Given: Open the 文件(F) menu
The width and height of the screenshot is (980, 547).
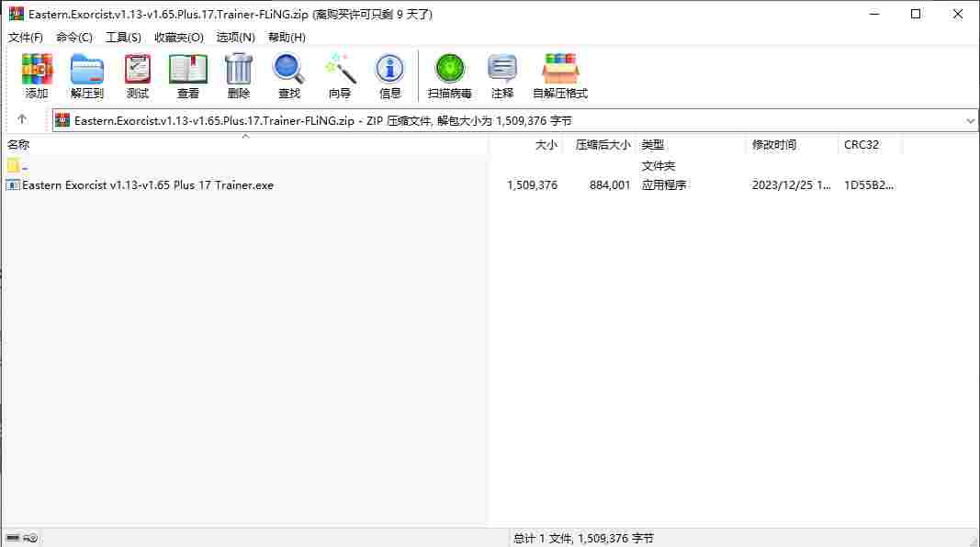Looking at the screenshot, I should [26, 38].
